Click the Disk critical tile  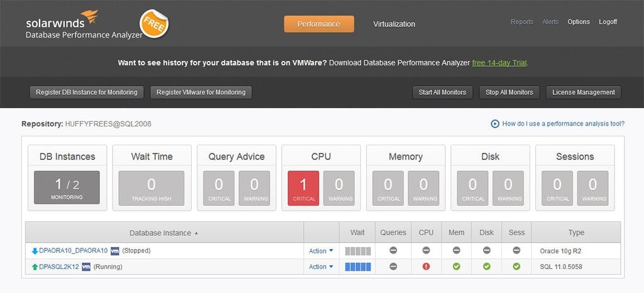(x=473, y=188)
